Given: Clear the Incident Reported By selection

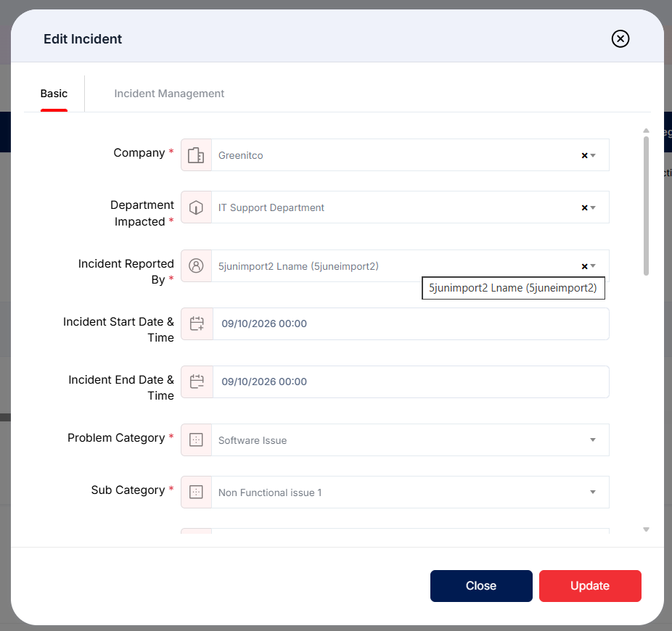Looking at the screenshot, I should [584, 266].
